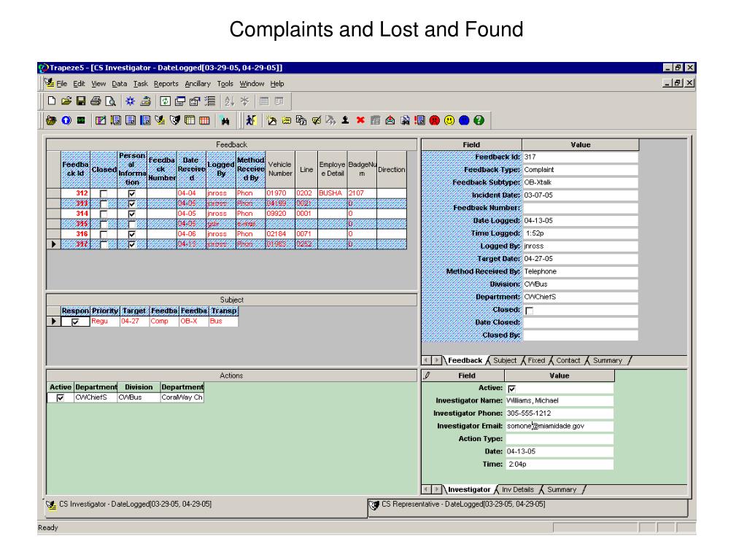Switch to the Inv Details tab
Image resolution: width=747 pixels, height=560 pixels.
tap(517, 489)
